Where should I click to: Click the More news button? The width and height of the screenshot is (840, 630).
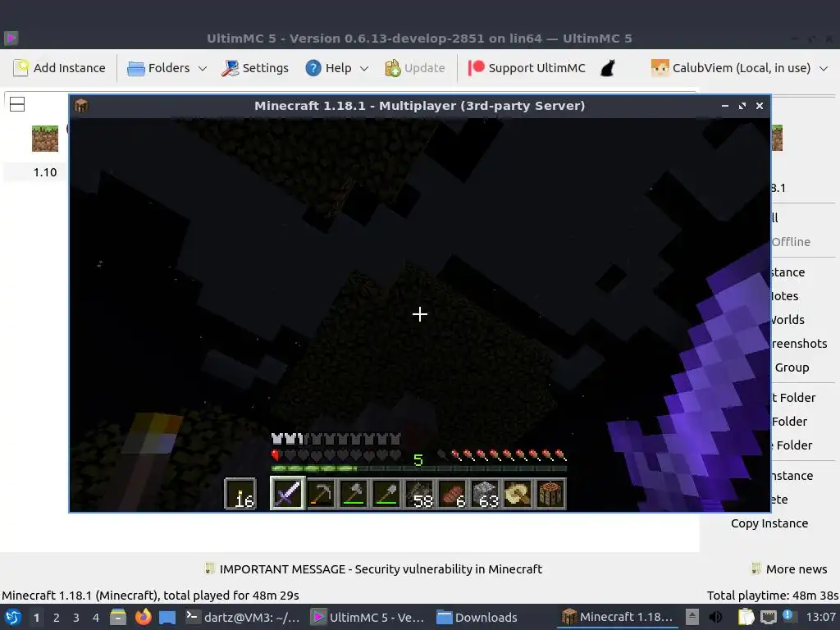788,569
